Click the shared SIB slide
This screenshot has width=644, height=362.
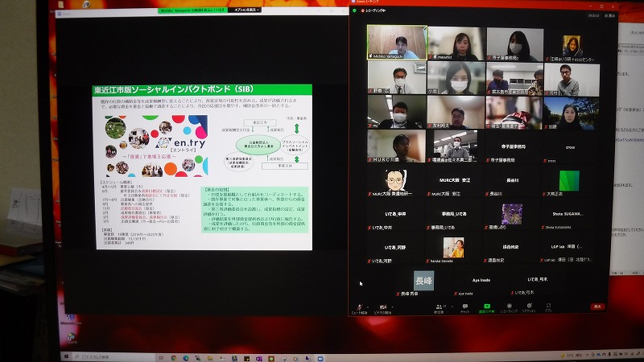pyautogui.click(x=204, y=167)
